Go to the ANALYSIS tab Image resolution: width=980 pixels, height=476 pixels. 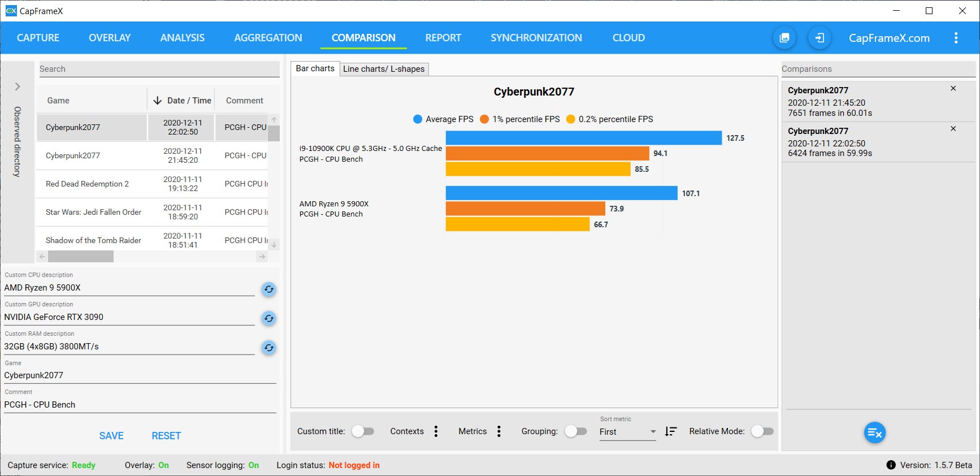pos(183,38)
